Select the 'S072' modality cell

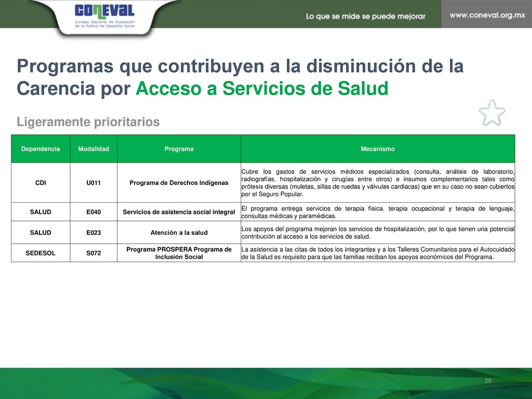click(94, 253)
